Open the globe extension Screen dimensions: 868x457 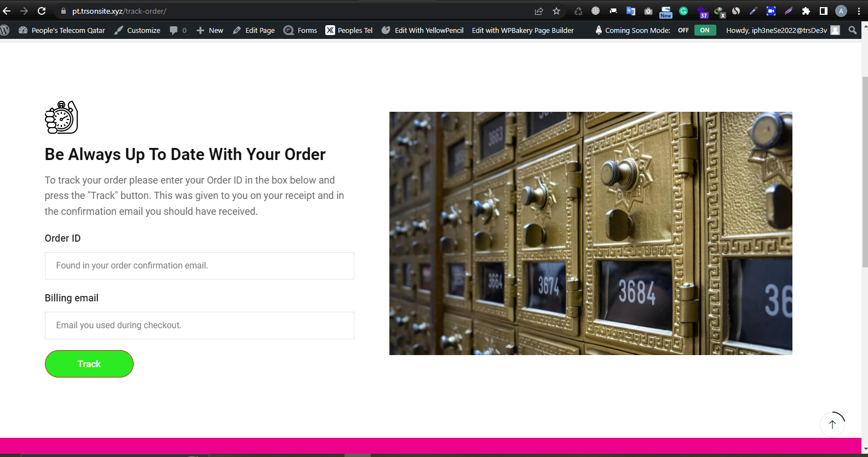tap(596, 11)
